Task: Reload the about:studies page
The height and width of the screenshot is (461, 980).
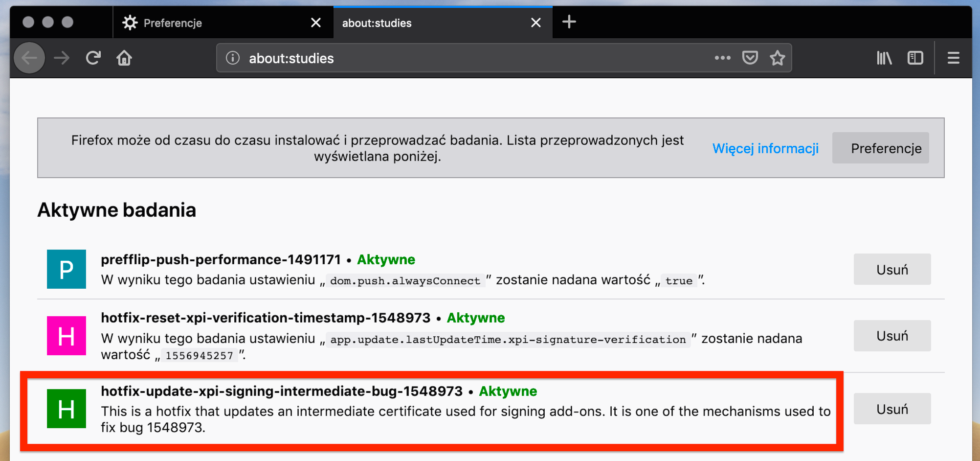Action: point(93,58)
